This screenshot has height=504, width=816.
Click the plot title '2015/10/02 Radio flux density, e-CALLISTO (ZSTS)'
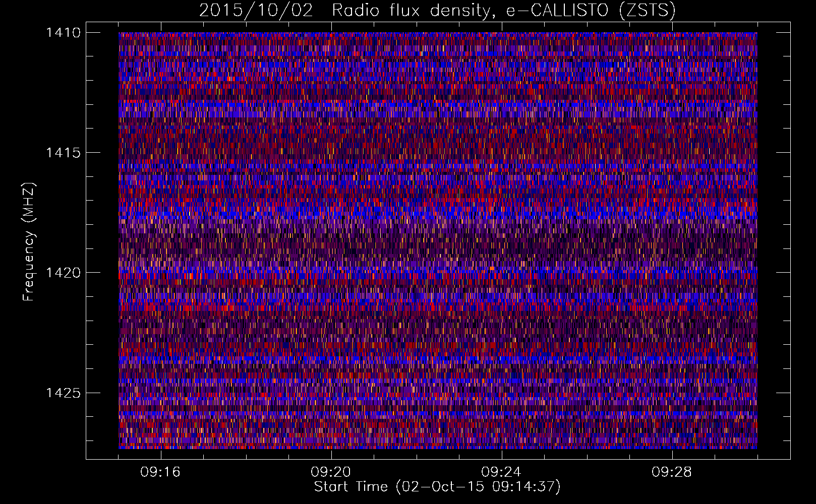[437, 10]
